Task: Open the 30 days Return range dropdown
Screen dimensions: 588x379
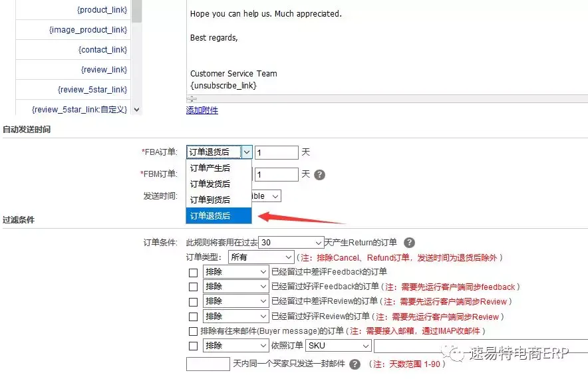Action: pos(291,243)
